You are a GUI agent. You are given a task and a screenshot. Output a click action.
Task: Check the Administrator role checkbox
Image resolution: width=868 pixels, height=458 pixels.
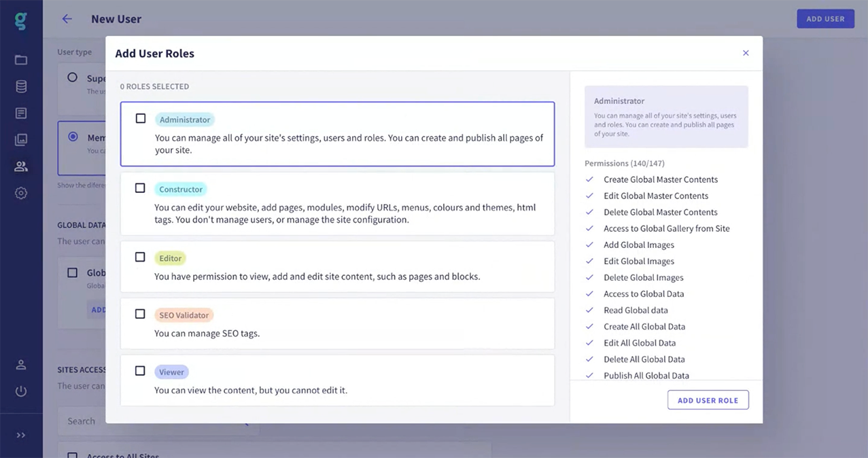[x=140, y=118]
